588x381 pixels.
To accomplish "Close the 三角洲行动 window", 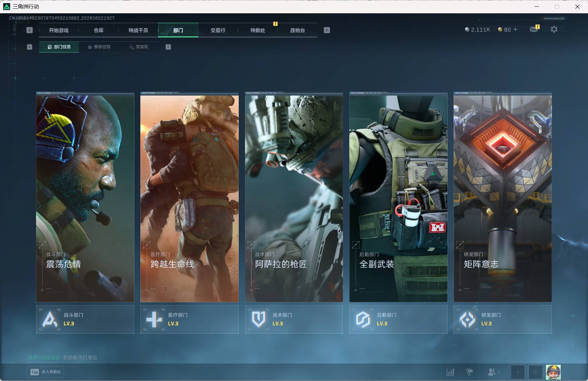I will point(577,6).
